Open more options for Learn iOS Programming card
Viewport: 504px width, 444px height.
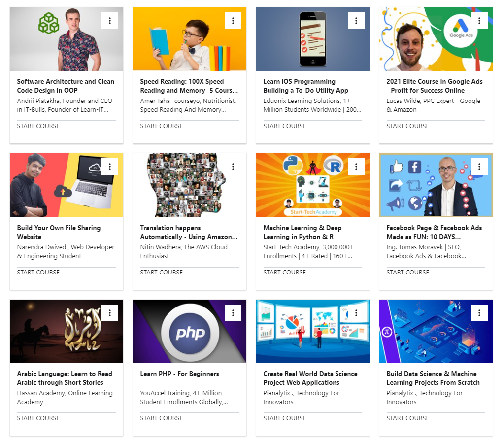tap(356, 21)
